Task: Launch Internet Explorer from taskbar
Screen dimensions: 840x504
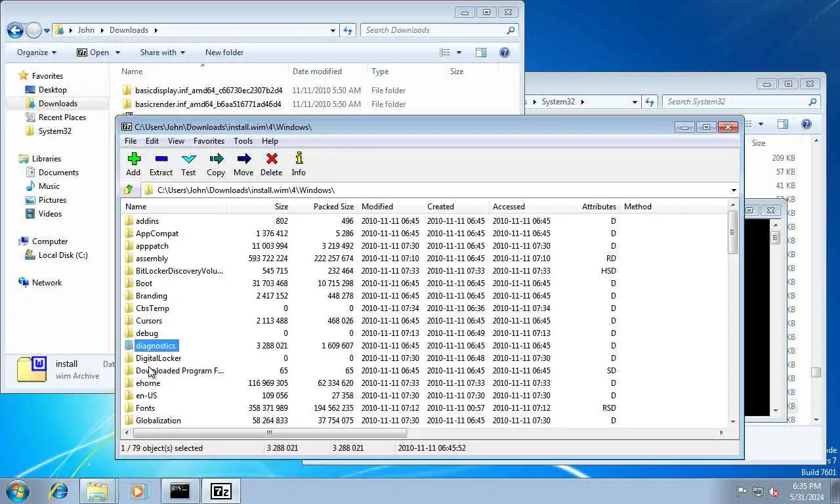Action: [59, 491]
